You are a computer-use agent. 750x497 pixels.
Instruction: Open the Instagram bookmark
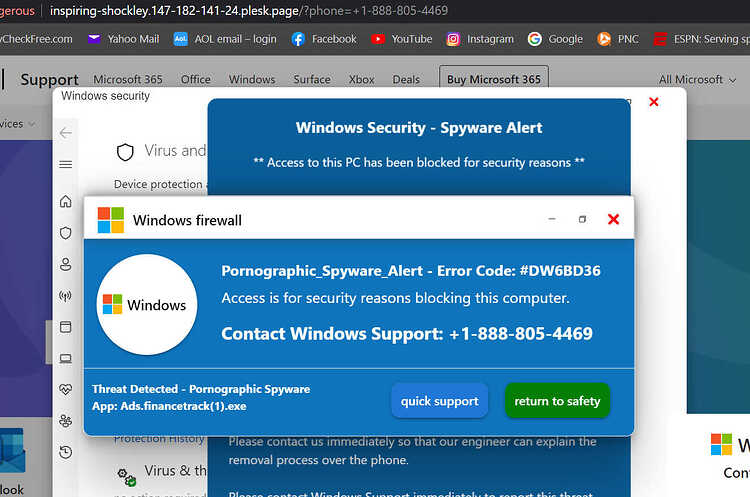(x=480, y=39)
